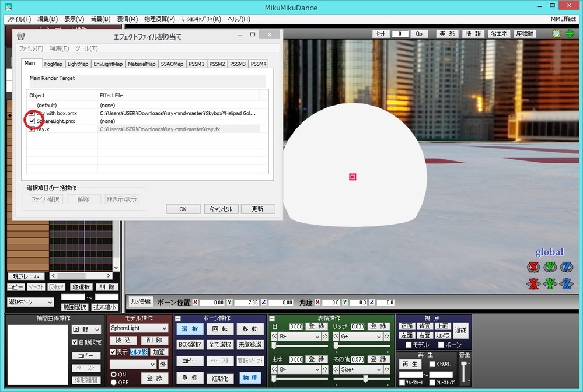Enable 省エネ energy saving mode
Image resolution: width=583 pixels, height=392 pixels.
[498, 34]
